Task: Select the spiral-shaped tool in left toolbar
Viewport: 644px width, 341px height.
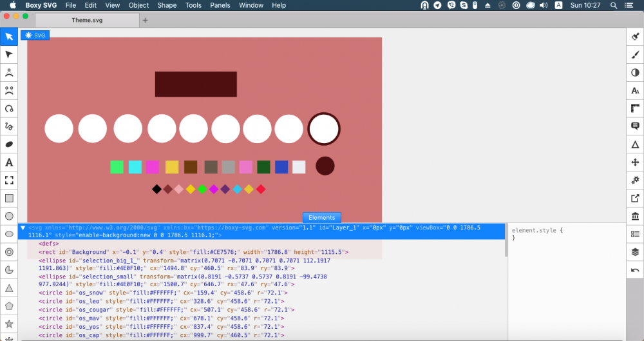Action: pos(9,108)
